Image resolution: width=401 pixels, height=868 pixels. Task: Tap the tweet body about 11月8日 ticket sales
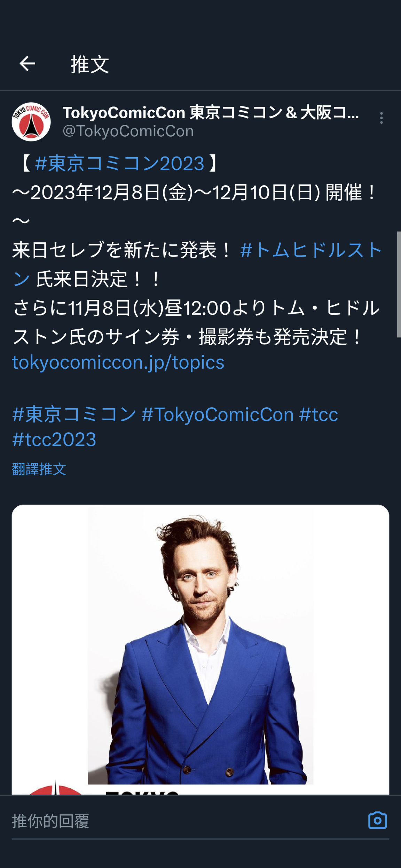196,322
